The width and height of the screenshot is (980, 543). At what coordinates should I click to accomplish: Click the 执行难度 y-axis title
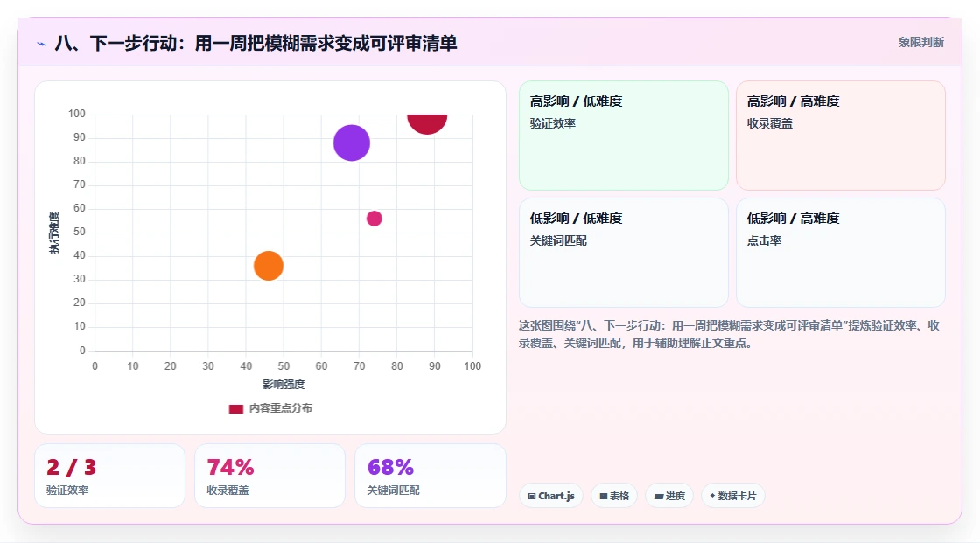pyautogui.click(x=54, y=233)
